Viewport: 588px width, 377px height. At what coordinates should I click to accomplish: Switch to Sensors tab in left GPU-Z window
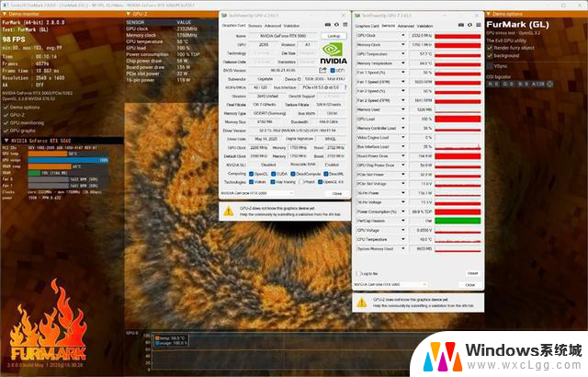(255, 26)
